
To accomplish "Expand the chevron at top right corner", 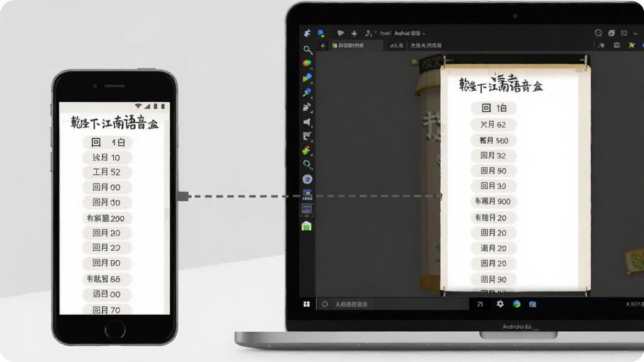I will [635, 33].
